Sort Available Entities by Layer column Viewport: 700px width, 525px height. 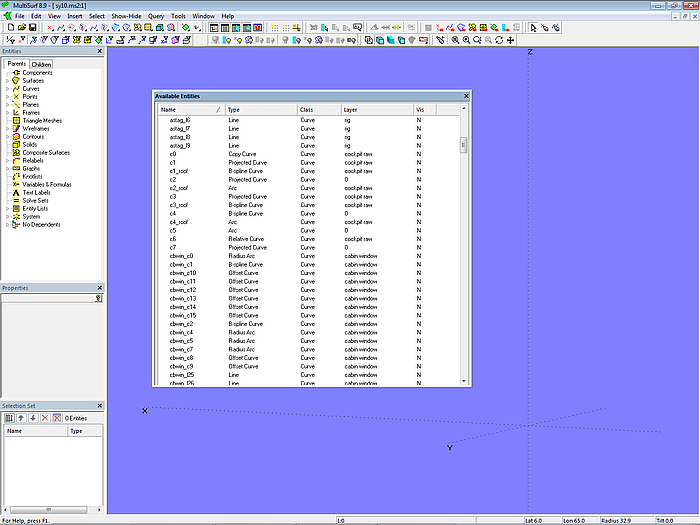click(350, 109)
